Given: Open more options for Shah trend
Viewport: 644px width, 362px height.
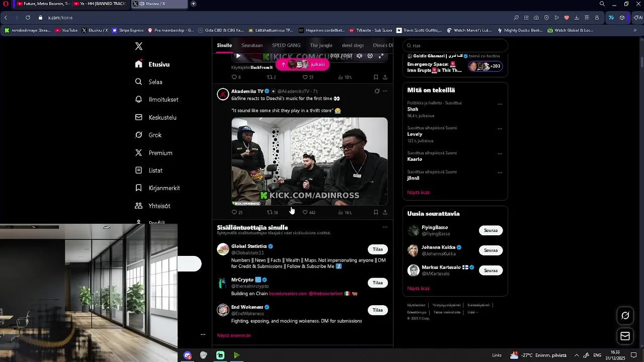Looking at the screenshot, I should click(x=500, y=104).
